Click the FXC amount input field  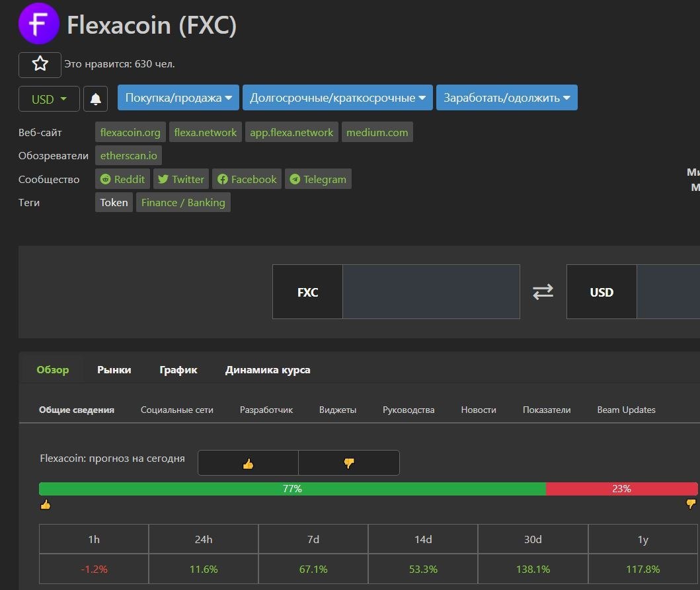coord(431,292)
